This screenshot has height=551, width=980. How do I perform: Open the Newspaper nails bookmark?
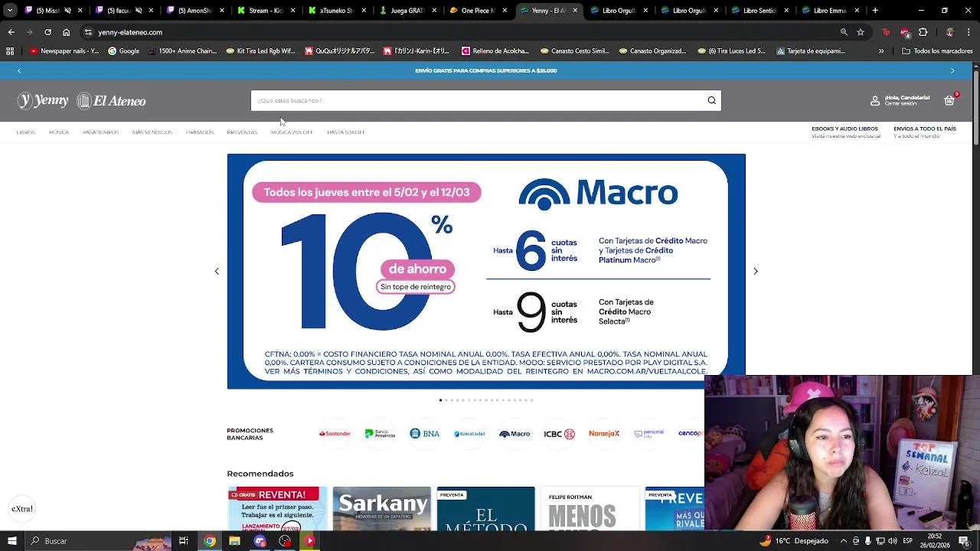click(64, 51)
